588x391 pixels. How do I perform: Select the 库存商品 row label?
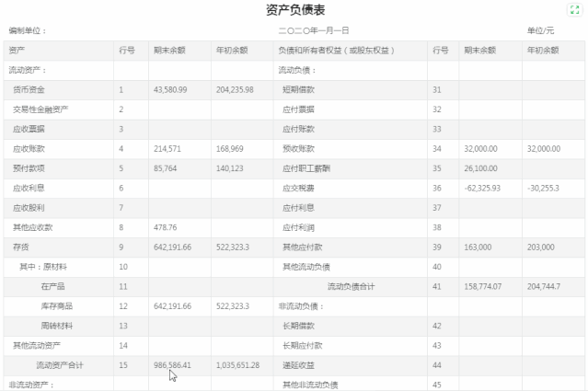[x=57, y=306]
